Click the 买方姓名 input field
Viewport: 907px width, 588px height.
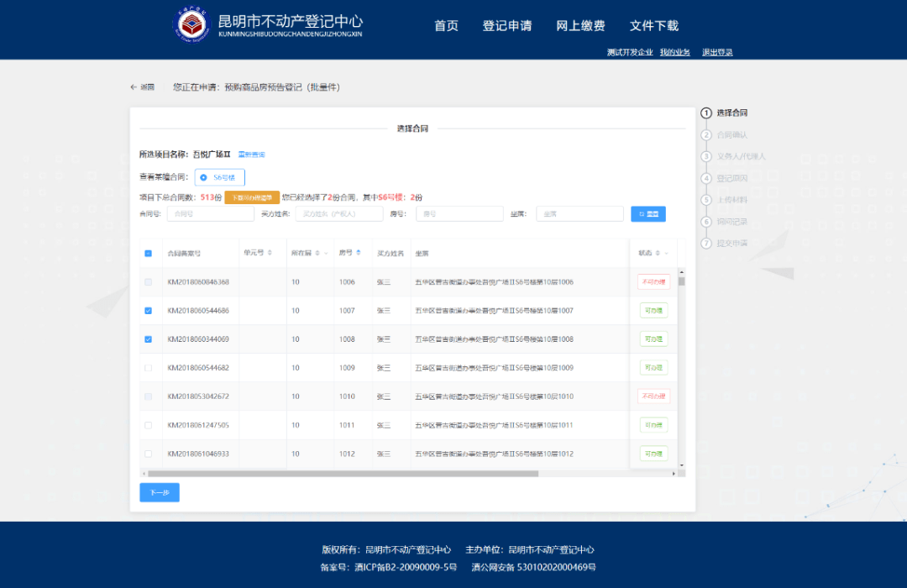point(339,214)
